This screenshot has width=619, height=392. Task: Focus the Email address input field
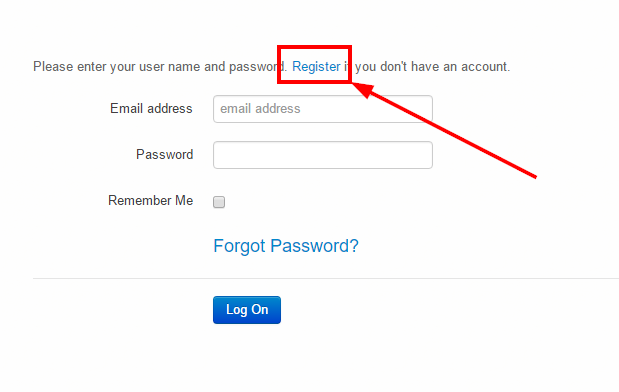[x=323, y=109]
